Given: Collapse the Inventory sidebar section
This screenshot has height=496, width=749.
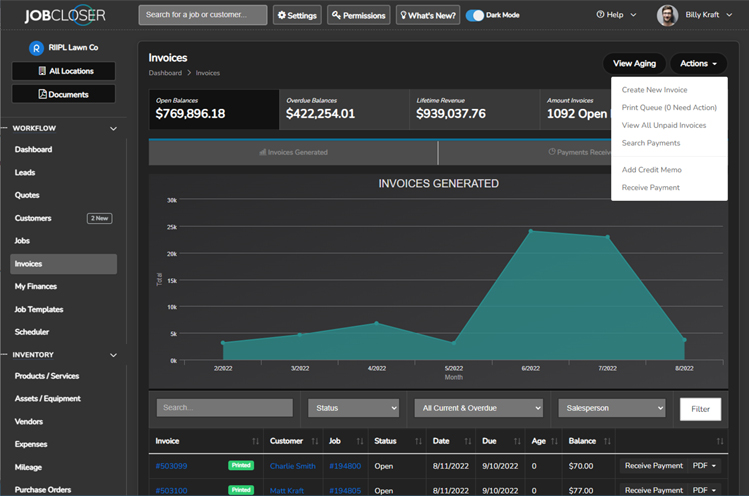Looking at the screenshot, I should (113, 354).
